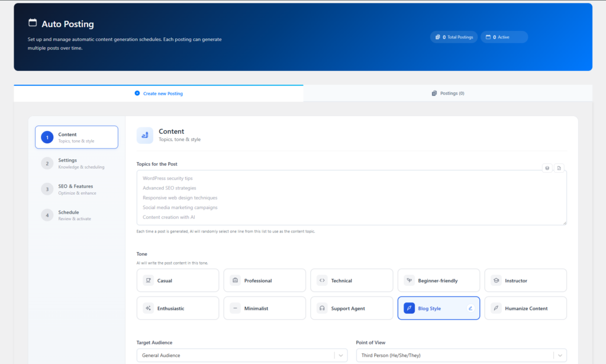This screenshot has width=606, height=364.
Task: Select the Humanize Content tone
Action: (525, 308)
